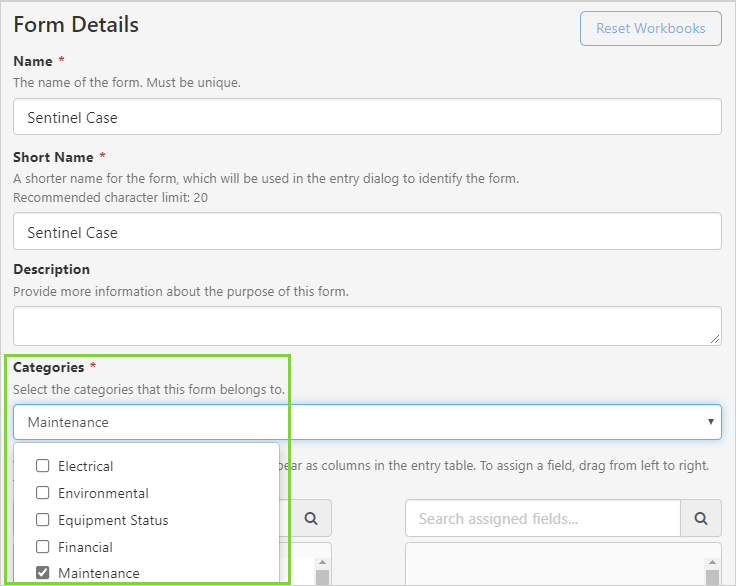
Task: Check the Electrical category checkbox
Action: coord(43,466)
